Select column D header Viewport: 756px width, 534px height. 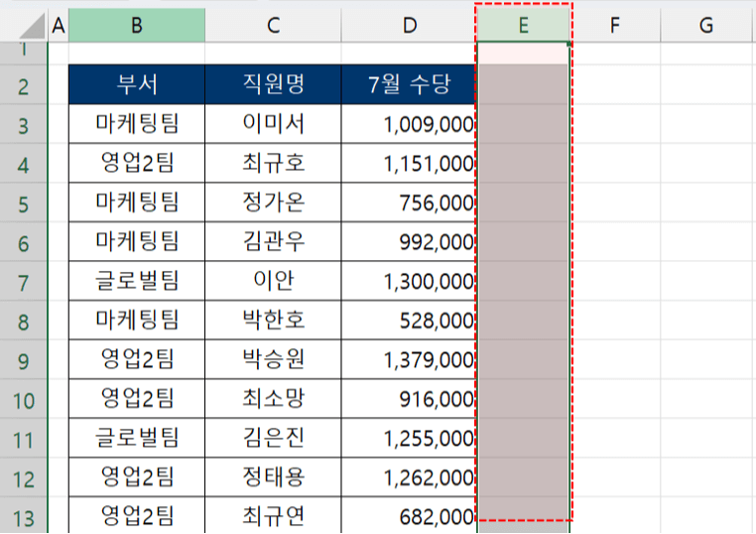click(x=409, y=25)
